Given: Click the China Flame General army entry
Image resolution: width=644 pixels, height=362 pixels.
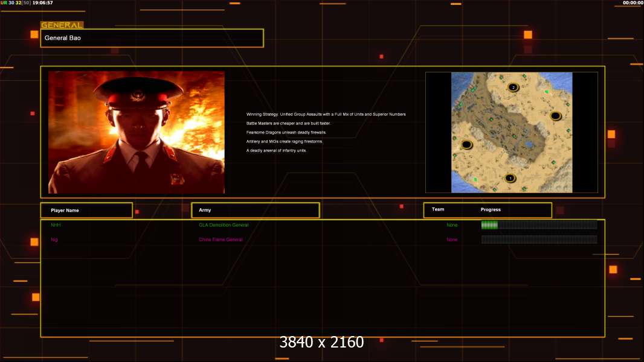Looking at the screenshot, I should (221, 240).
